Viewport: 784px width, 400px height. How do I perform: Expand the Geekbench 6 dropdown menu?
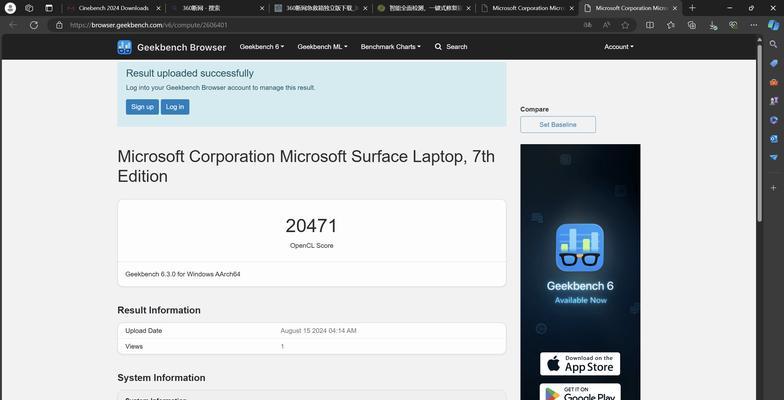[x=262, y=46]
